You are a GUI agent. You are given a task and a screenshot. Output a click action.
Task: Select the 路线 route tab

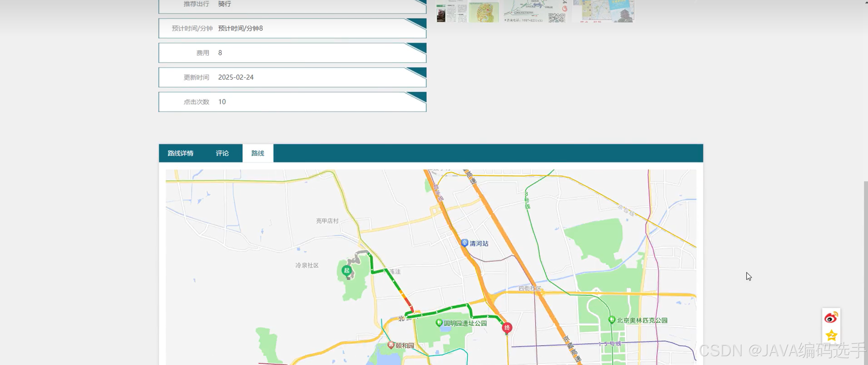[x=258, y=153]
